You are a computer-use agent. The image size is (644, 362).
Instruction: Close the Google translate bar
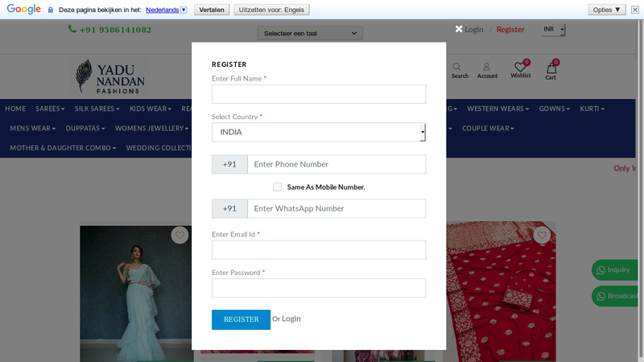[x=635, y=10]
